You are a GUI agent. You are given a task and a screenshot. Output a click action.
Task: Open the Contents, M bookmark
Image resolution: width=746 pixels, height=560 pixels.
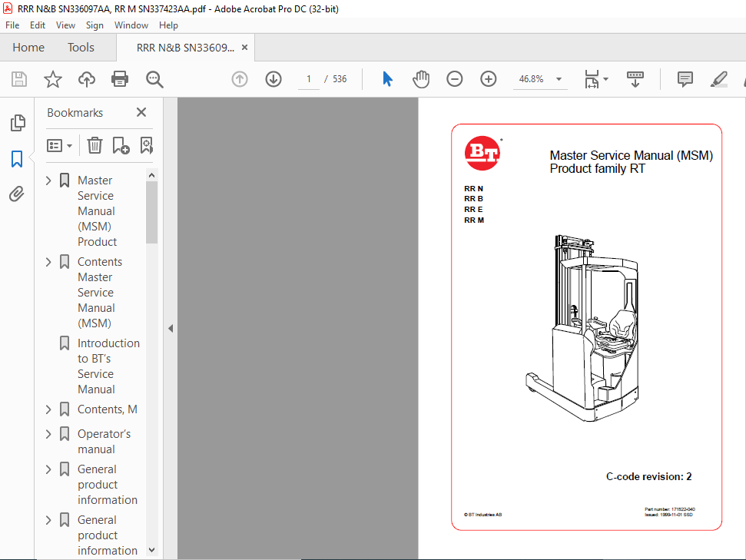(x=108, y=409)
